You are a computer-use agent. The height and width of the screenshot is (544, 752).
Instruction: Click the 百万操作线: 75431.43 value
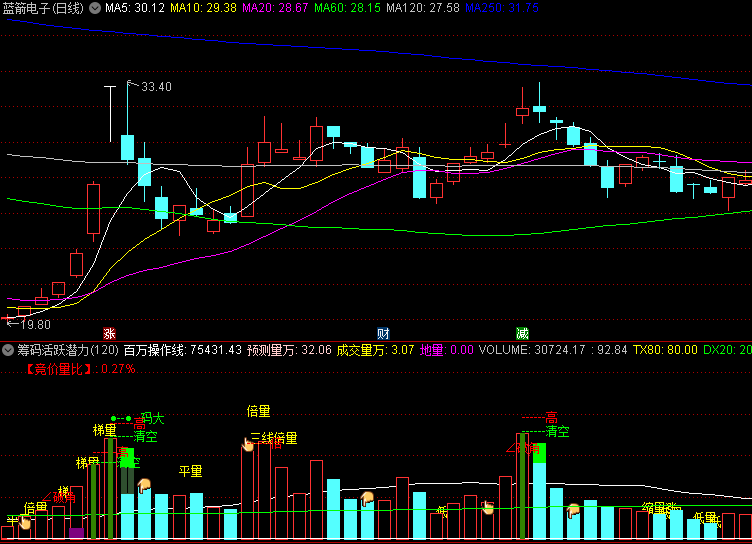coord(183,350)
